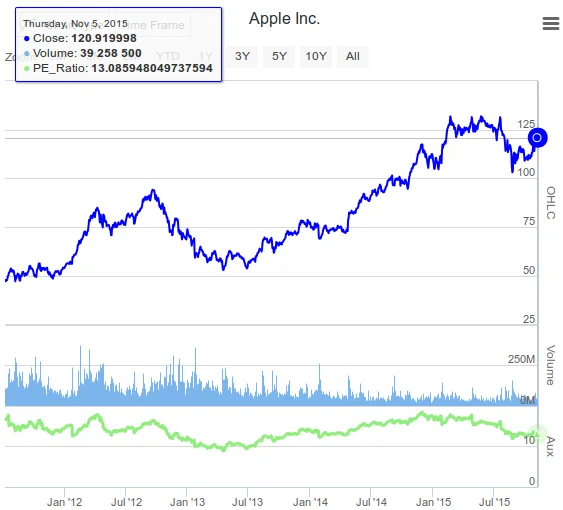The height and width of the screenshot is (510, 563).
Task: Click the OHLC axis title
Action: click(x=551, y=203)
